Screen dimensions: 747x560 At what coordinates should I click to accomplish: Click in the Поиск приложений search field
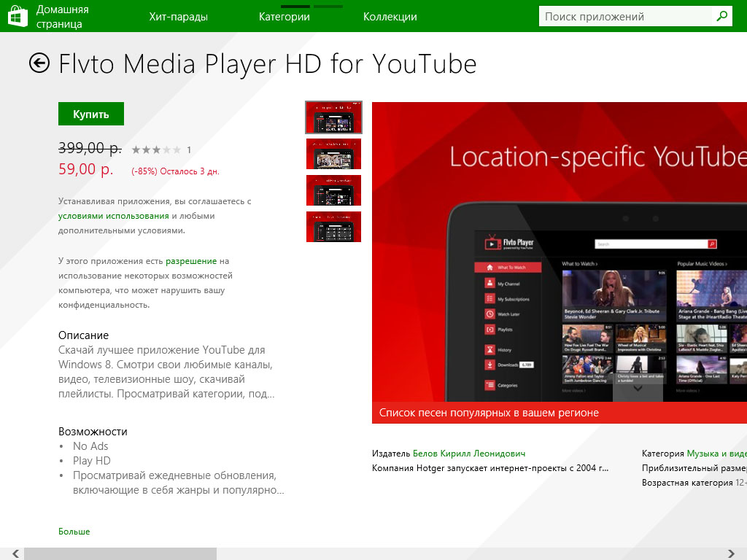click(626, 17)
